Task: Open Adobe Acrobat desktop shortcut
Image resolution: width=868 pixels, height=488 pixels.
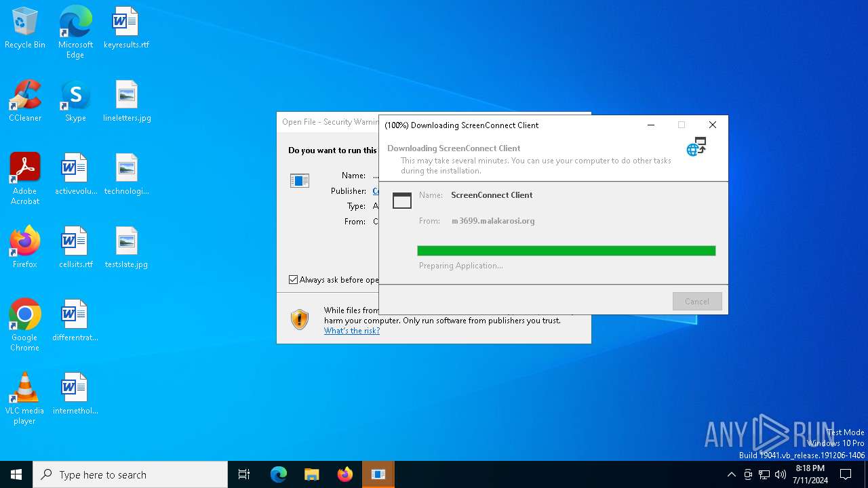Action: click(x=25, y=179)
